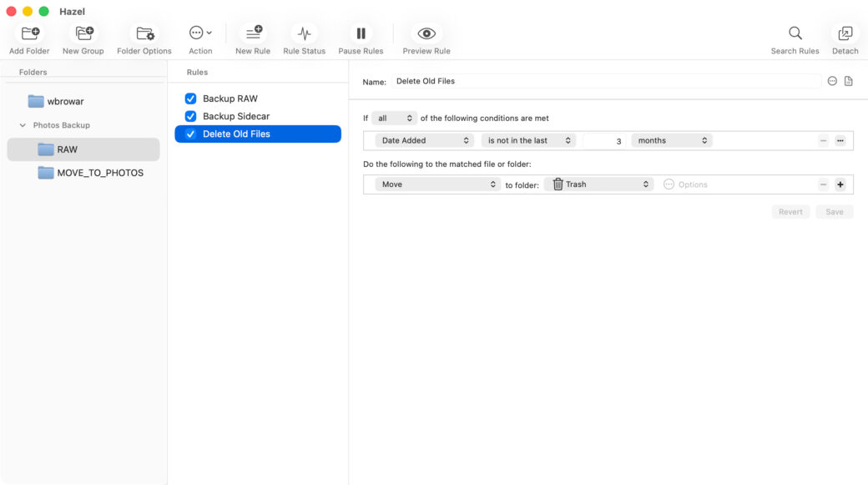
Task: Minimize Hazel with the yellow button
Action: (27, 11)
